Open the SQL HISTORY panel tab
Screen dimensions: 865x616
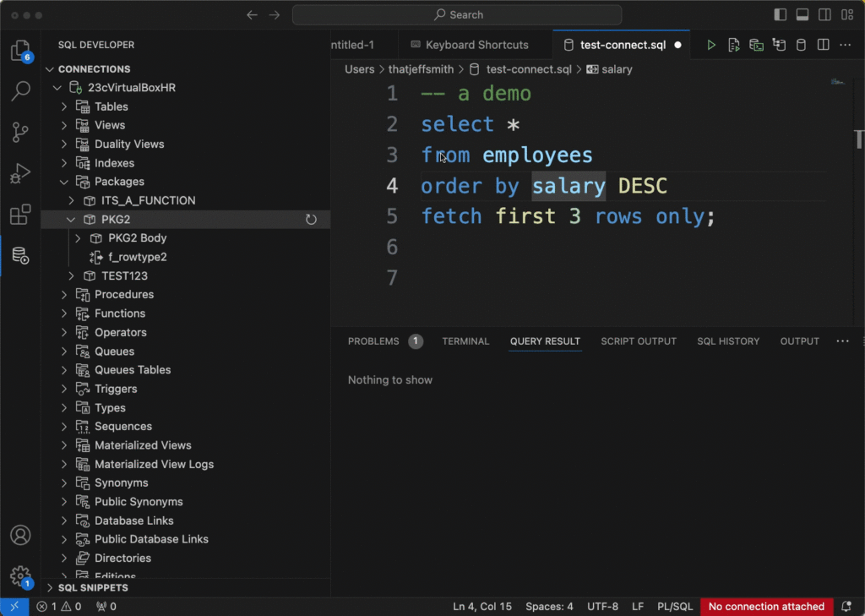click(728, 341)
